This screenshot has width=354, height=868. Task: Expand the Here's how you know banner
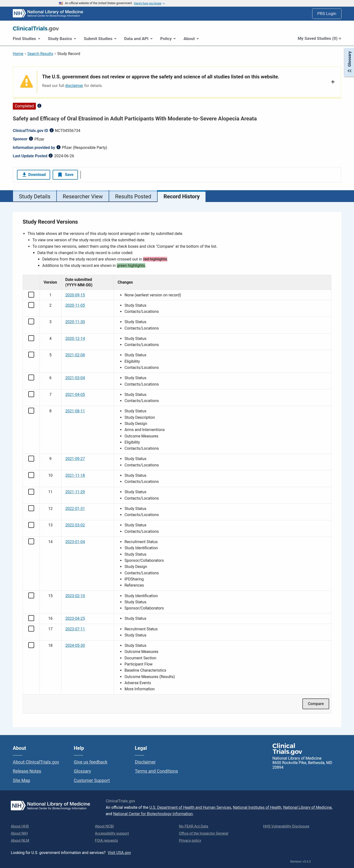tap(148, 3)
